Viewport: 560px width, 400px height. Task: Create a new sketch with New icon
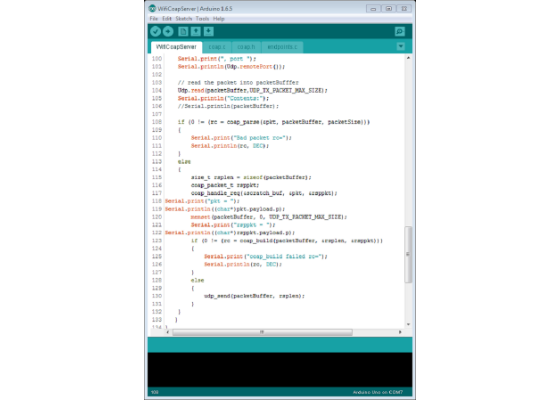click(183, 31)
